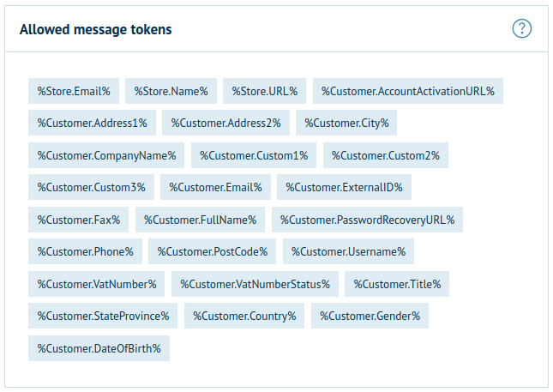Image resolution: width=553 pixels, height=392 pixels.
Task: Click the %Store.Email% token
Action: click(74, 91)
